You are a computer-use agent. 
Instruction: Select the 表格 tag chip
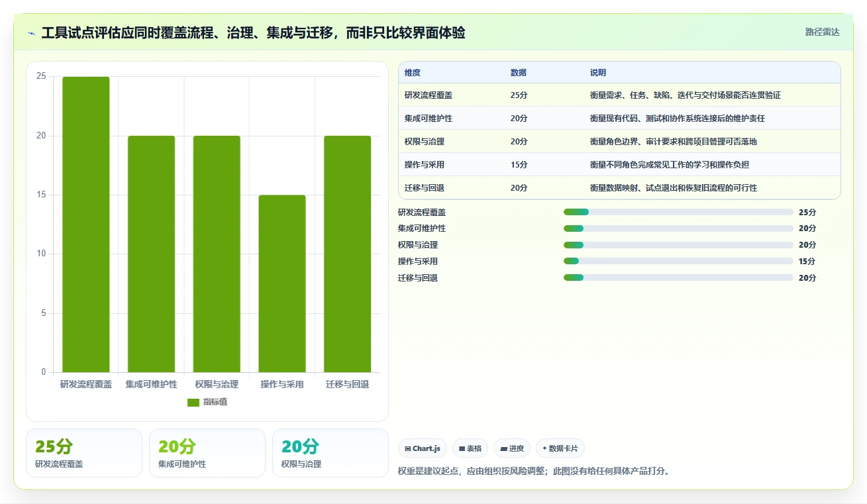pos(470,448)
